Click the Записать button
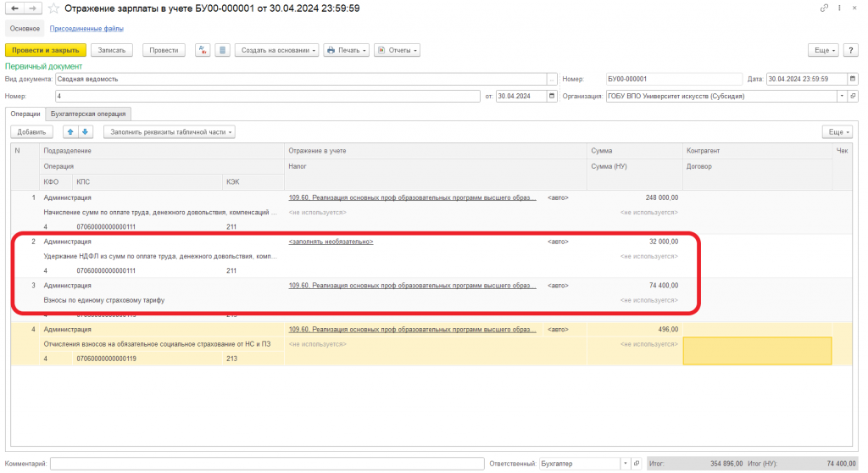Image resolution: width=868 pixels, height=473 pixels. (112, 50)
